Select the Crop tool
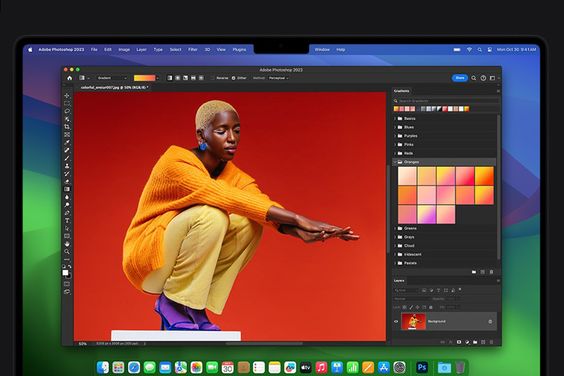This screenshot has width=564, height=376. (x=67, y=127)
